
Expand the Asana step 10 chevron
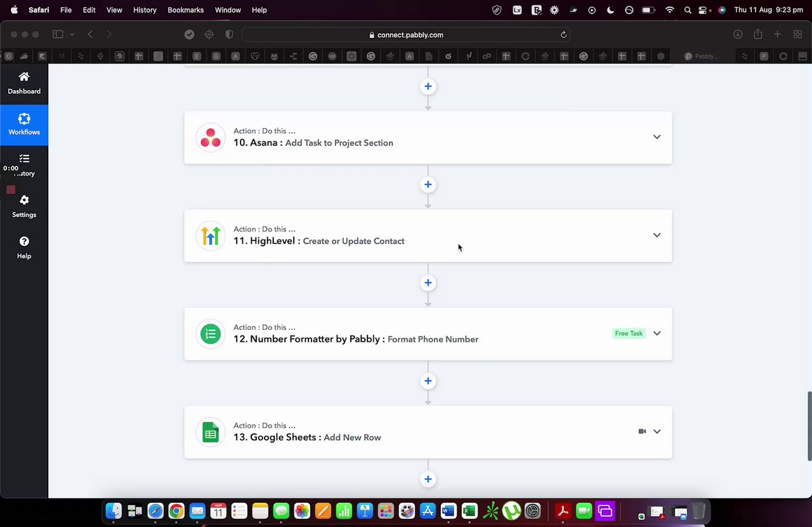[x=657, y=137]
